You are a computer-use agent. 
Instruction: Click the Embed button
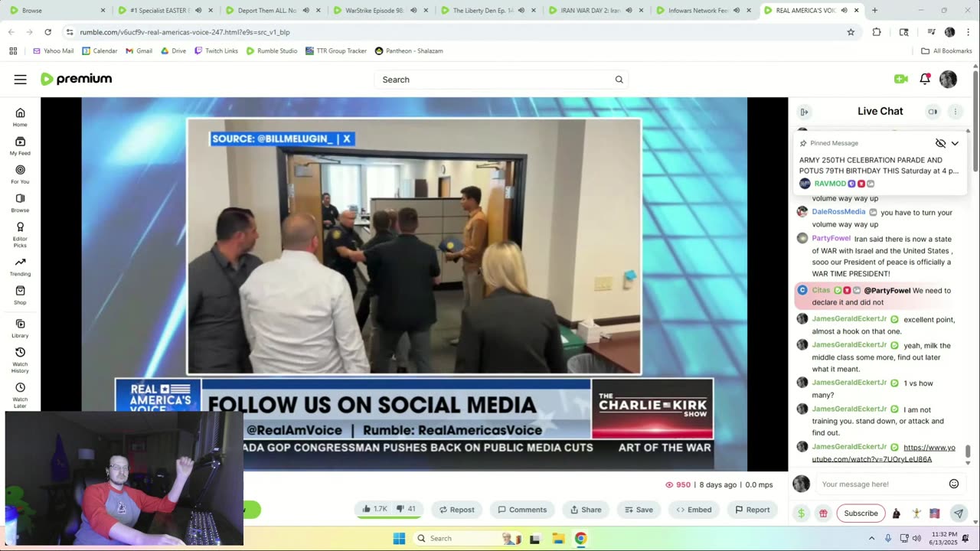694,510
